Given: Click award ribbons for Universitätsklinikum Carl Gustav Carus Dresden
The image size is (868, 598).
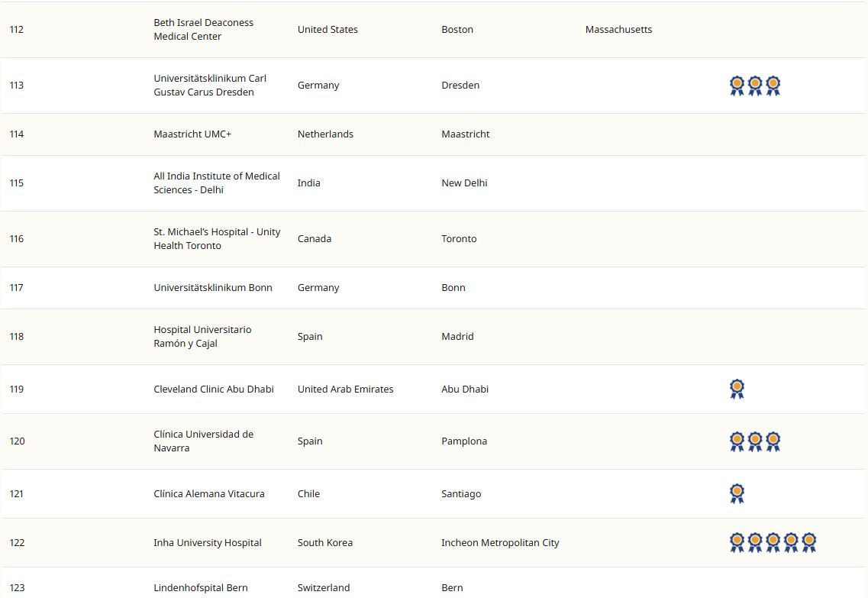Looking at the screenshot, I should [x=754, y=86].
